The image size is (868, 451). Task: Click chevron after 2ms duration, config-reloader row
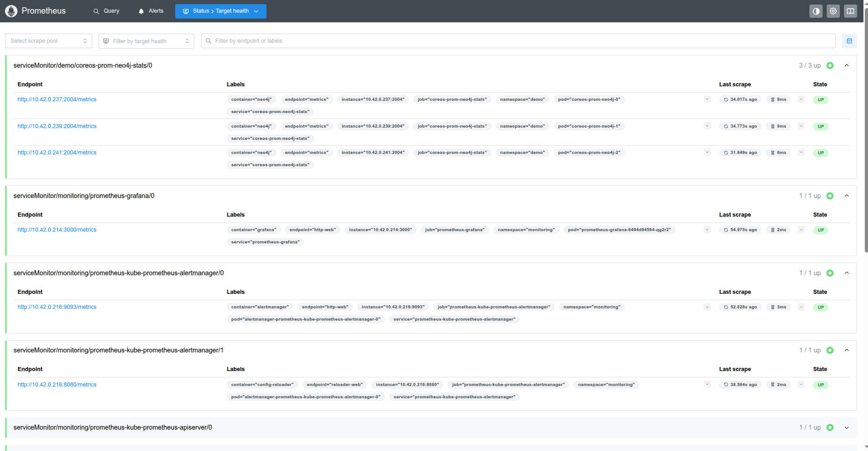point(801,385)
